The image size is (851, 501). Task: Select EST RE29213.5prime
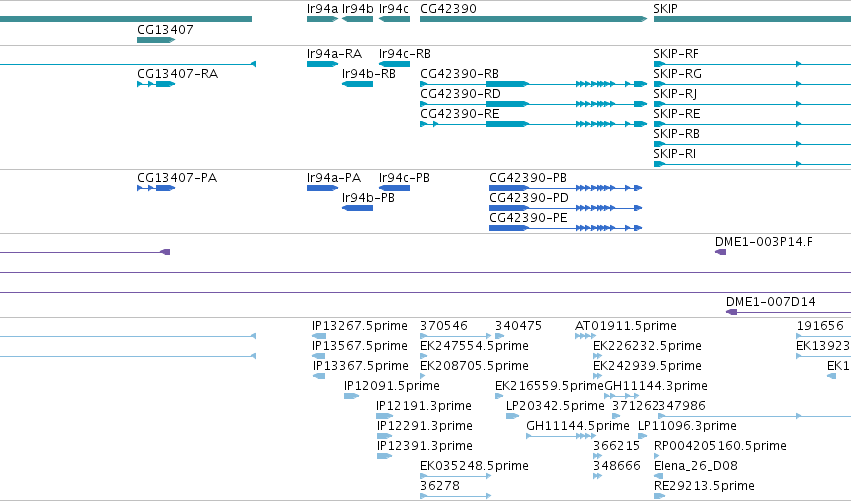(x=704, y=487)
